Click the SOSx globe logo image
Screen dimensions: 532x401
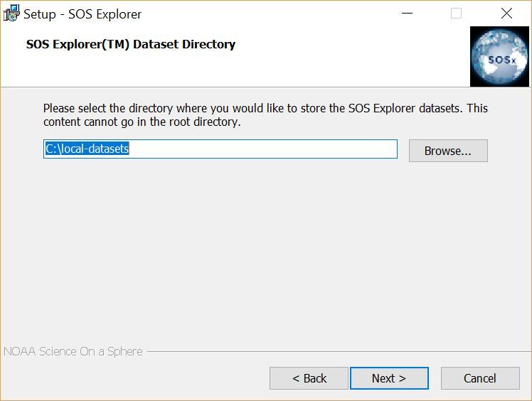pos(499,57)
